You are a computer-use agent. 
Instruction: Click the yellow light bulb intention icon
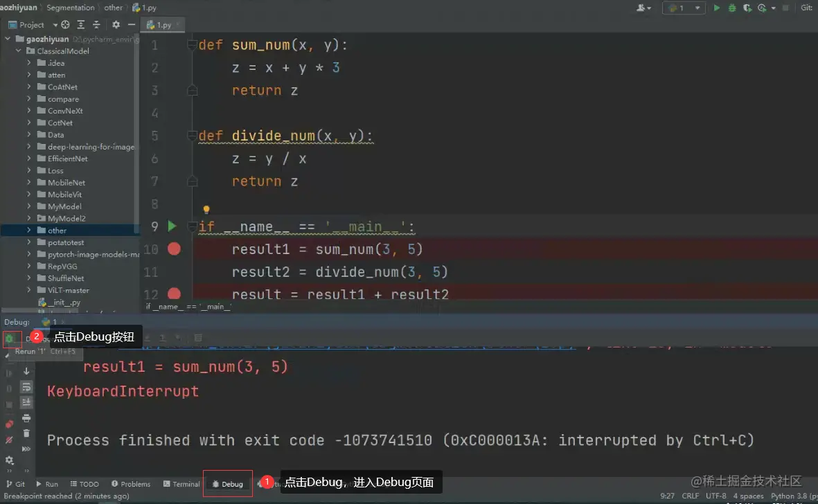coord(206,210)
